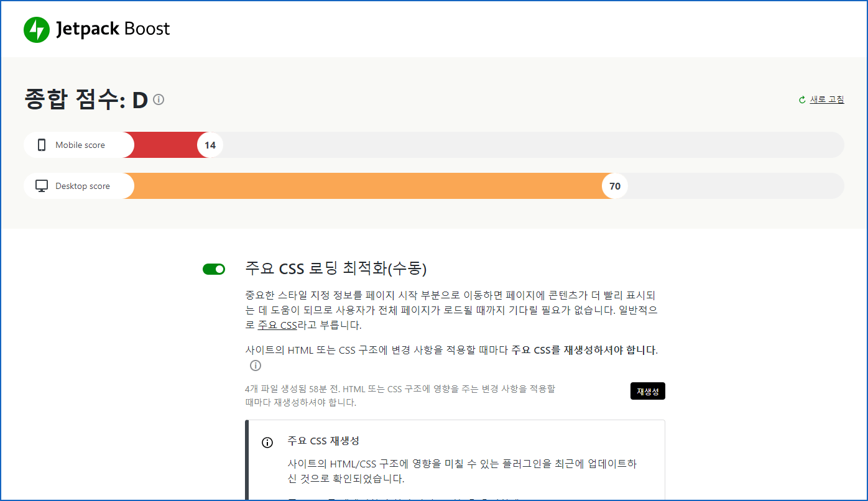Click the info icon in the 주요 CSS 재생성 notice
The width and height of the screenshot is (868, 501).
267,442
